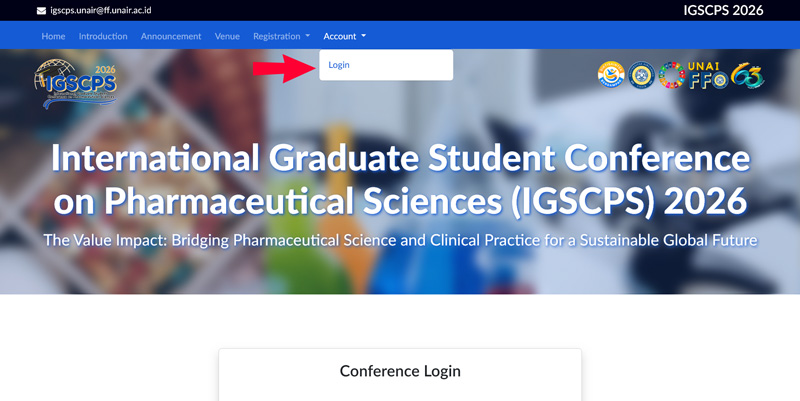Click the red arrow pointing to Login
800x401 pixels.
click(284, 68)
